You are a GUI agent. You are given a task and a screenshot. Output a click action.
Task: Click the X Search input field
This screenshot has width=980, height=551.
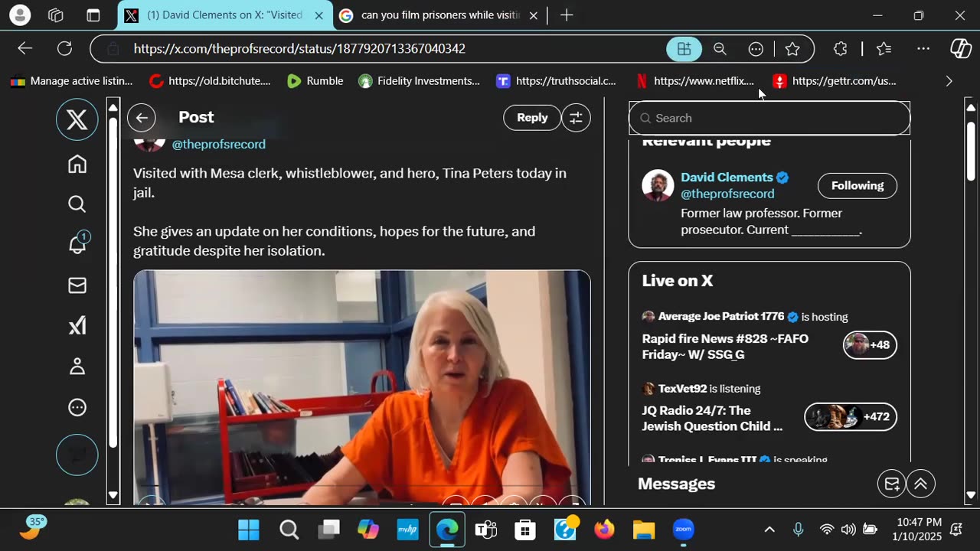pyautogui.click(x=769, y=119)
